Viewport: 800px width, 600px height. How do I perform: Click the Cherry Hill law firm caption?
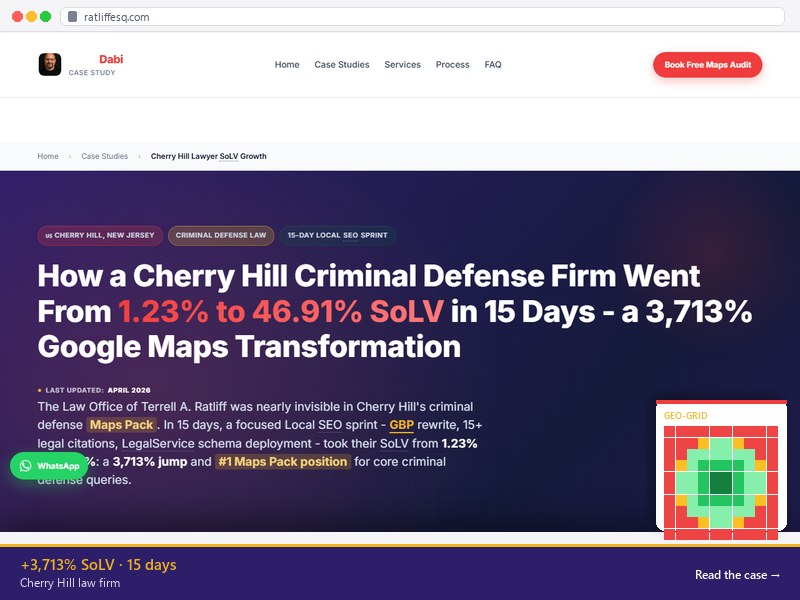coord(70,583)
